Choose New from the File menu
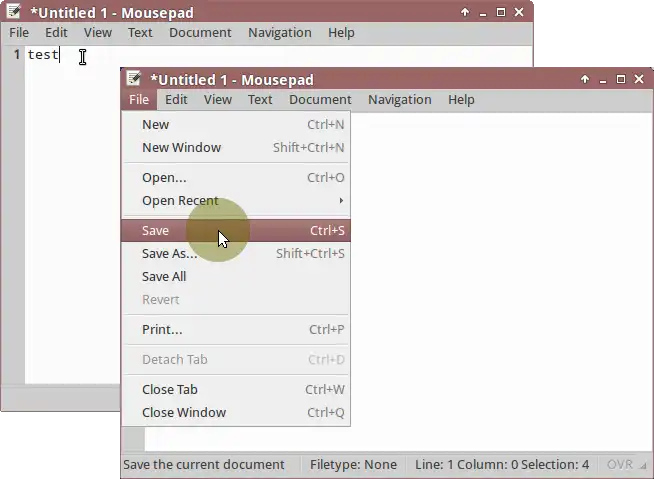Image resolution: width=654 pixels, height=480 pixels. pyautogui.click(x=236, y=124)
